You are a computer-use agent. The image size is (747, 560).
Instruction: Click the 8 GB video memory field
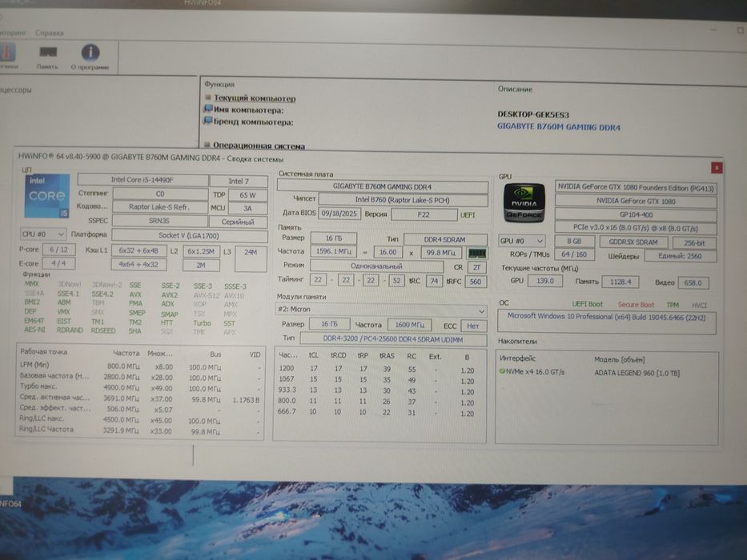(x=574, y=242)
